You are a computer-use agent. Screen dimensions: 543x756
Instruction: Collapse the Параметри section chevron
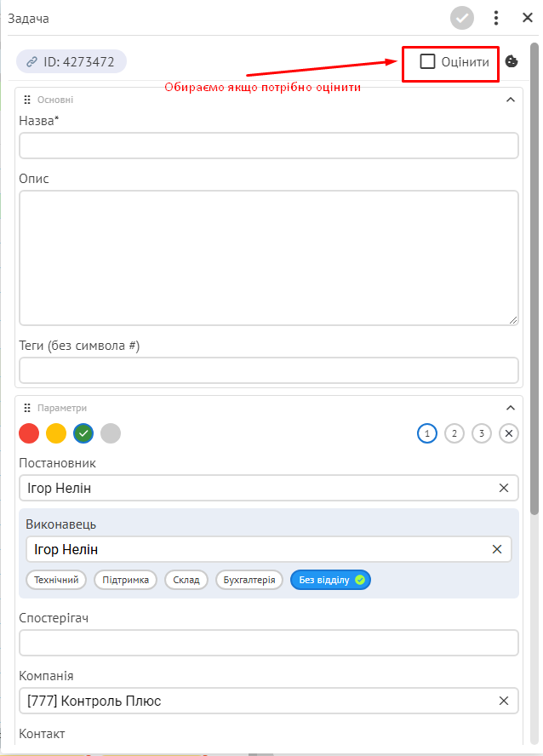(x=511, y=408)
